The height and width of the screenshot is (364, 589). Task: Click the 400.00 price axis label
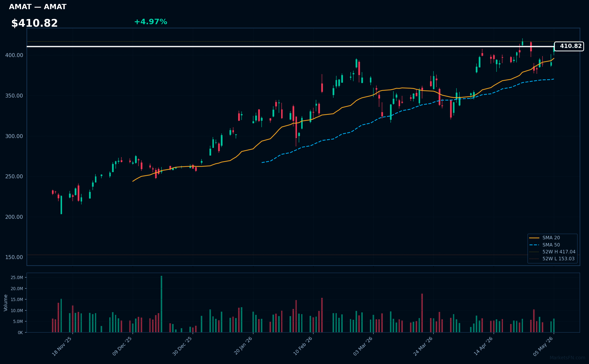[x=14, y=55]
